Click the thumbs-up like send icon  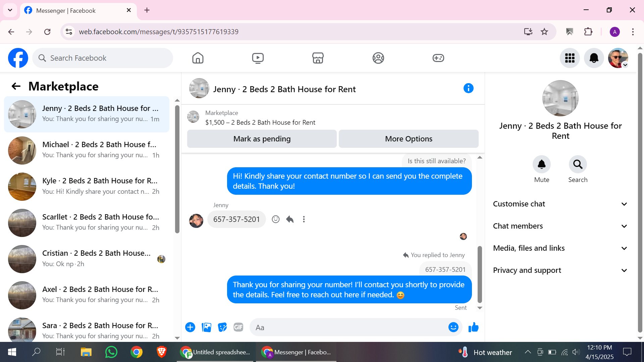pos(473,327)
